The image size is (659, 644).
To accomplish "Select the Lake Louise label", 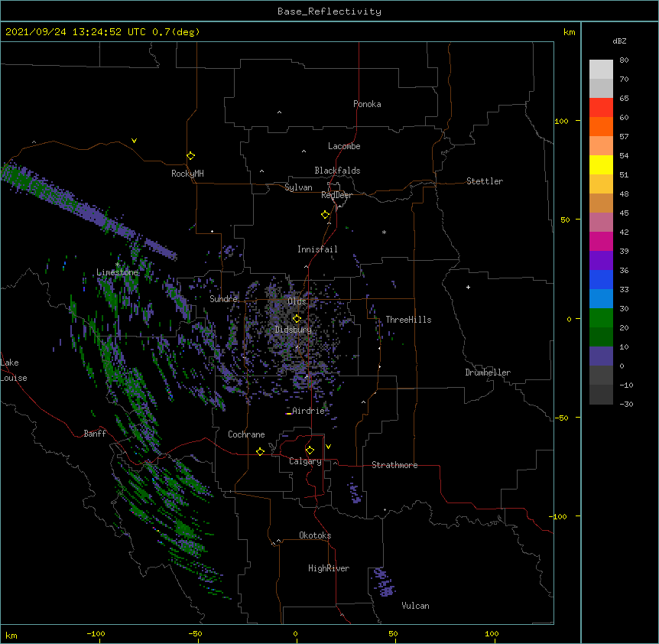I will point(14,370).
